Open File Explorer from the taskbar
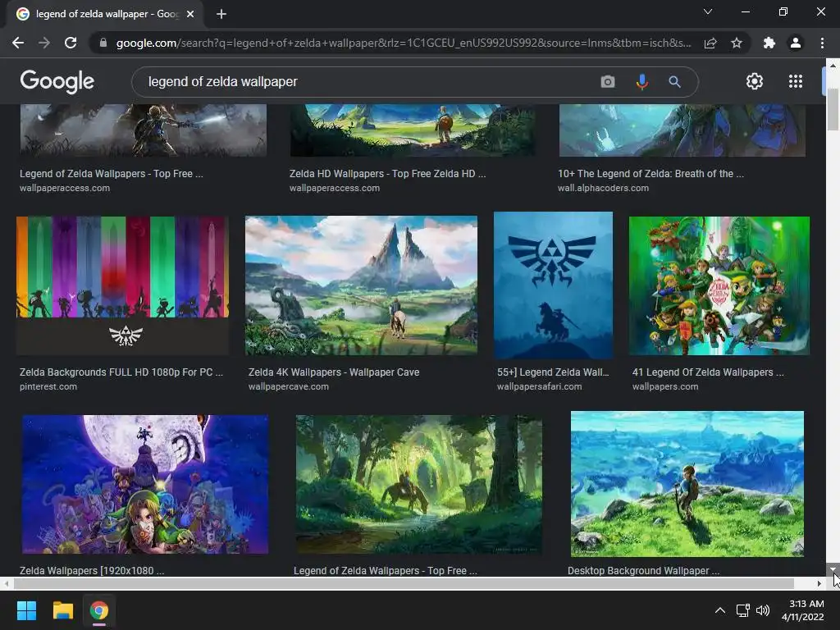The height and width of the screenshot is (630, 840). 62,610
